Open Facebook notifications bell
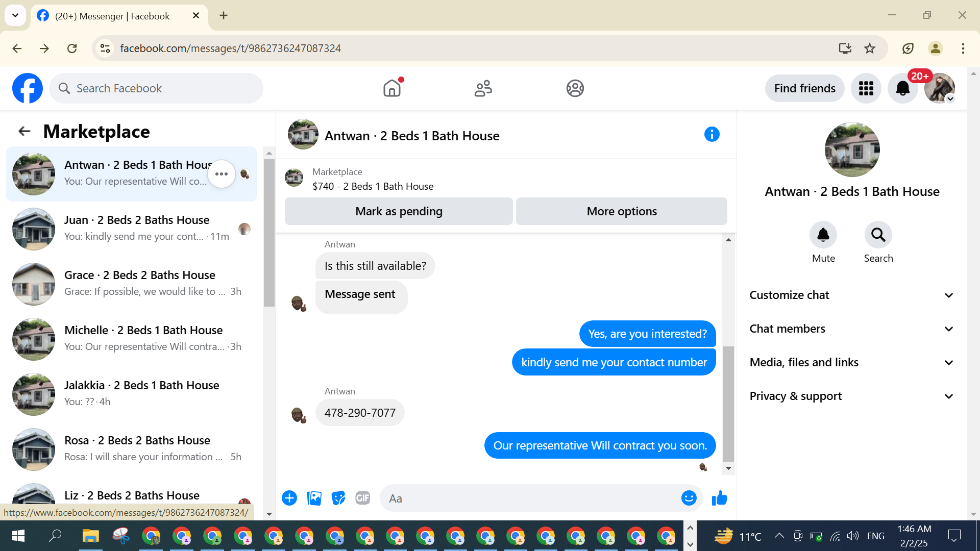This screenshot has width=980, height=551. pyautogui.click(x=902, y=89)
